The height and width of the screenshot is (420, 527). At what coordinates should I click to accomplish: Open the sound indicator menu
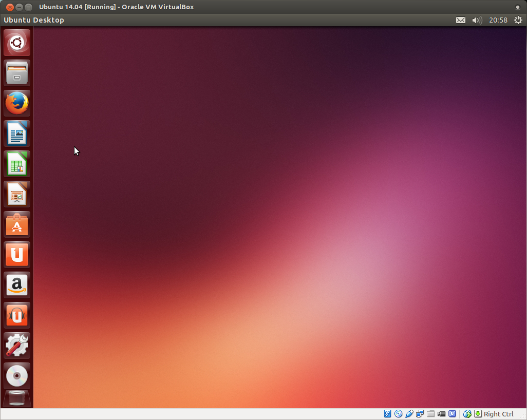[x=476, y=20]
